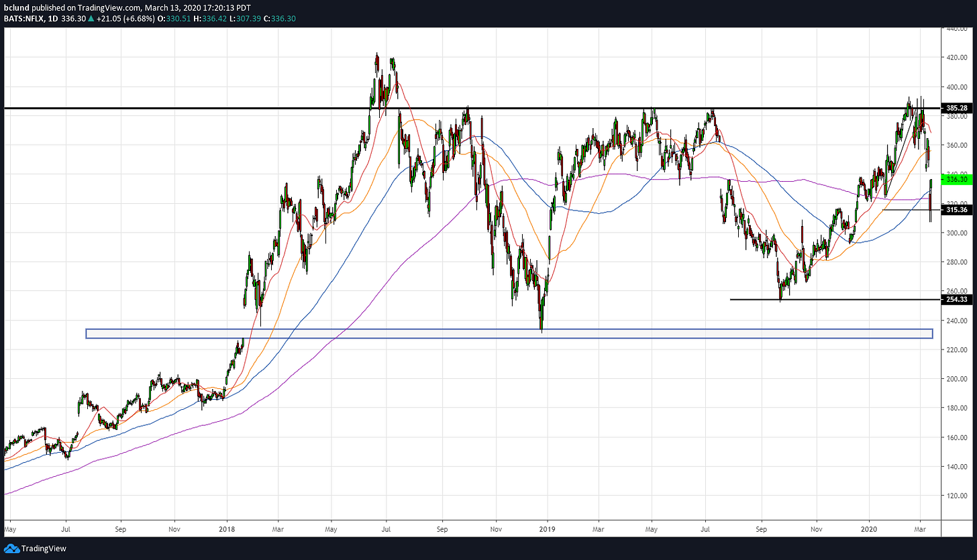Screen dimensions: 977x560
Task: Click the 440.00 price axis label
Action: [x=956, y=29]
